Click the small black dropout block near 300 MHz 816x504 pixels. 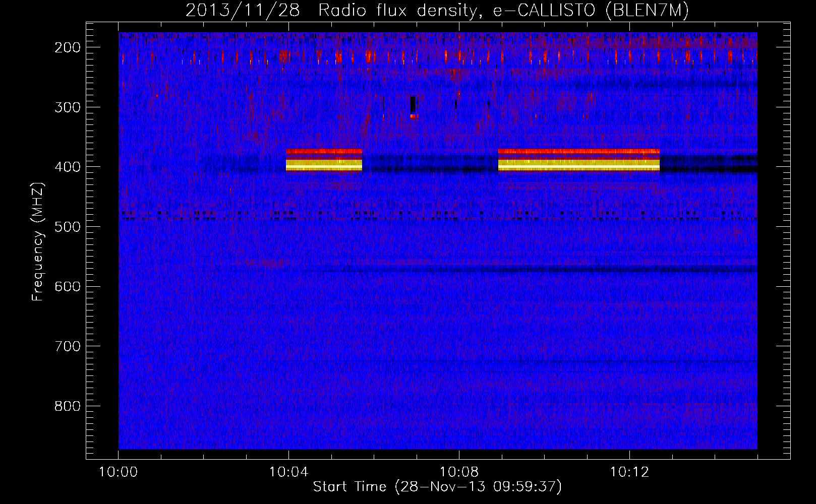coord(413,104)
